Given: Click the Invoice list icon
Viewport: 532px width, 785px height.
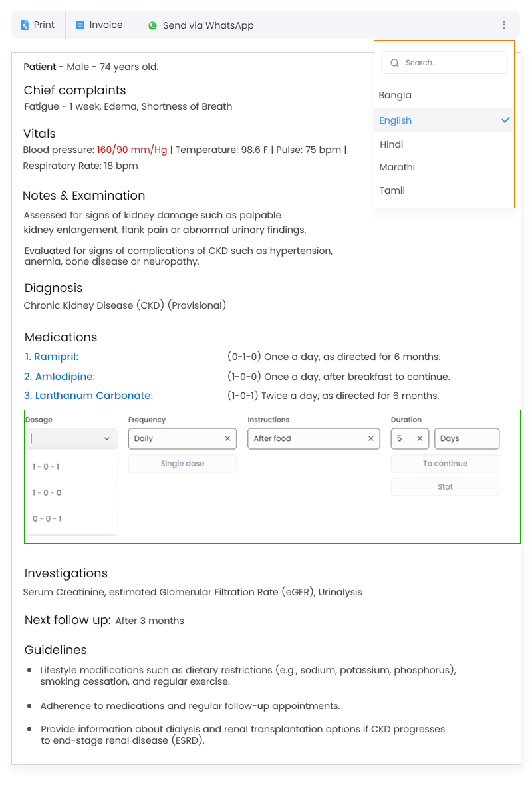Looking at the screenshot, I should [x=80, y=25].
